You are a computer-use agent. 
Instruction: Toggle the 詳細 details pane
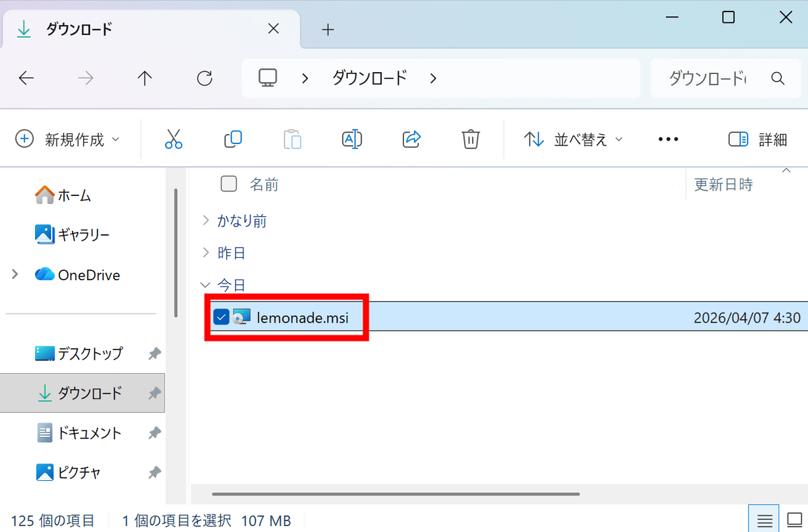click(758, 139)
